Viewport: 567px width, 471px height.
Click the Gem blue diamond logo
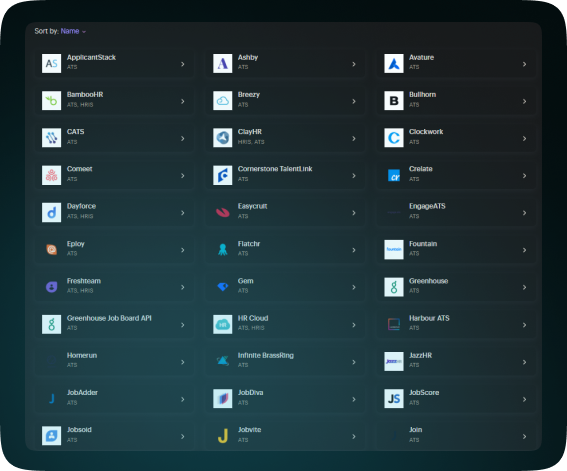click(x=222, y=287)
